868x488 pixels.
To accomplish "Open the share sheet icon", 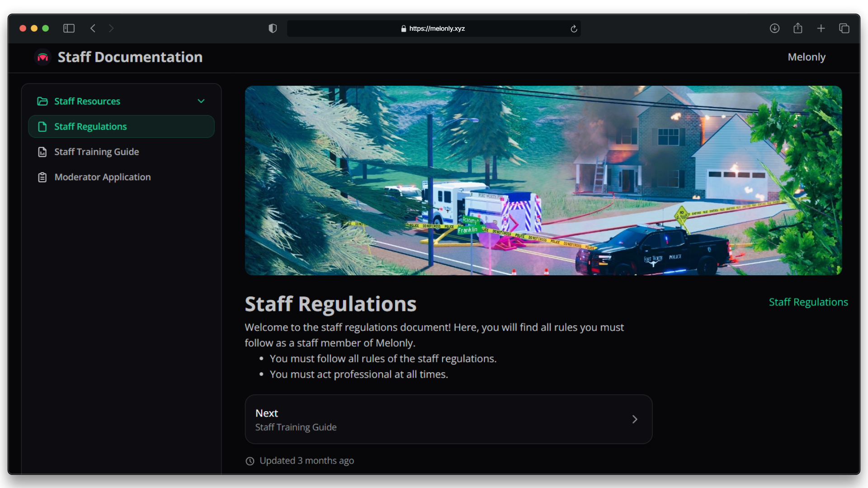I will click(x=798, y=28).
